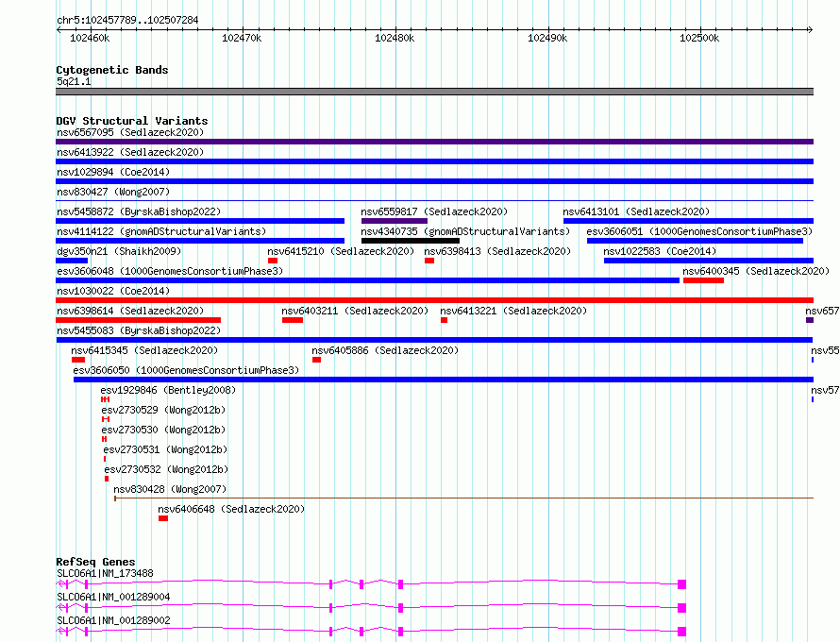
Task: Select the black nsv4340735 variant bar
Action: coord(411,241)
